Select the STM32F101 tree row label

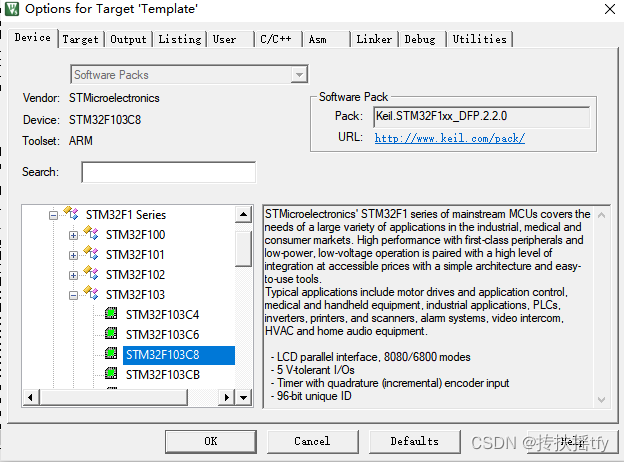pyautogui.click(x=135, y=255)
